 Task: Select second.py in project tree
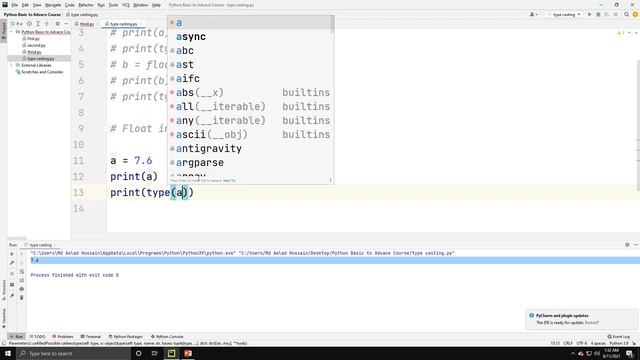[x=34, y=45]
